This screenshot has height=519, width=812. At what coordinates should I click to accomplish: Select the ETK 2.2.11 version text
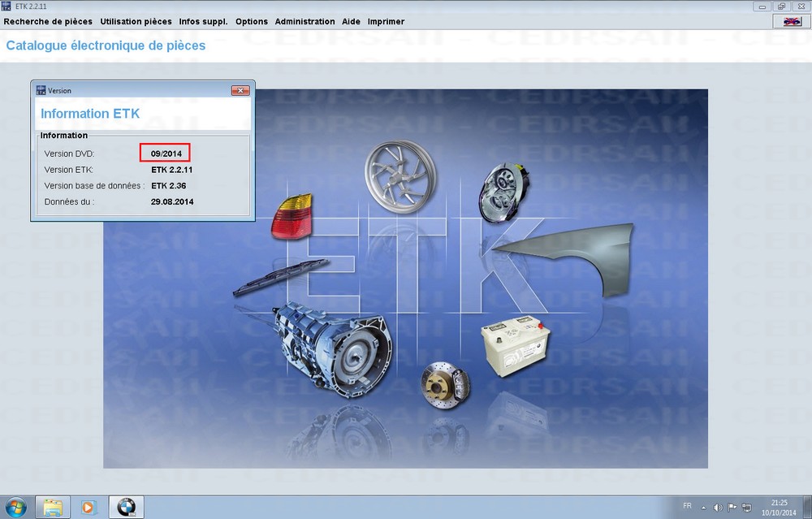point(171,170)
